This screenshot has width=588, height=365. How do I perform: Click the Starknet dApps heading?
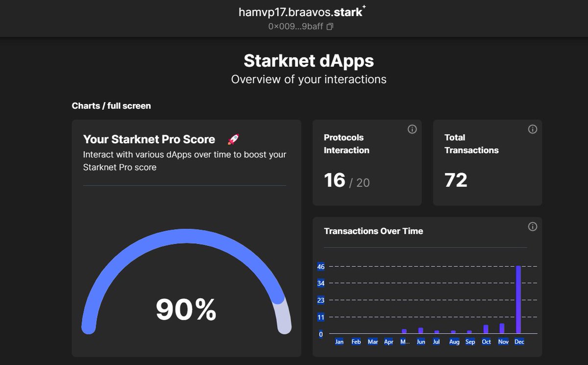point(309,61)
